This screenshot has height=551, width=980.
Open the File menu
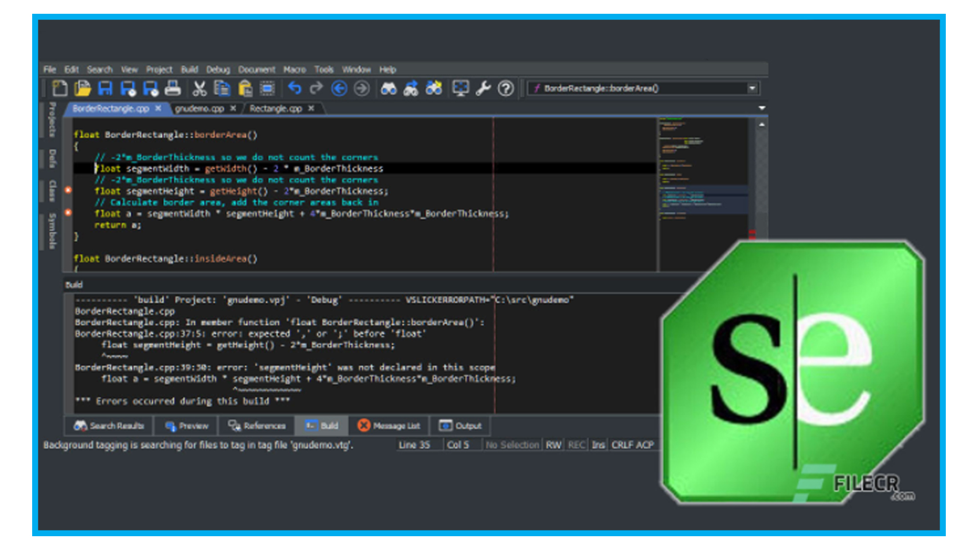50,69
